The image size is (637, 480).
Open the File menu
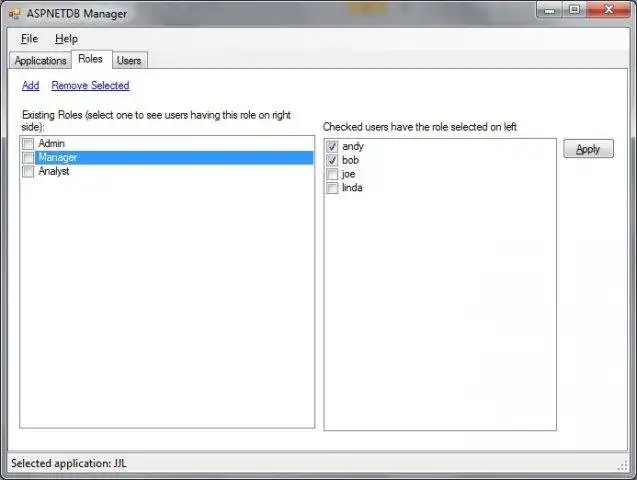coord(29,39)
